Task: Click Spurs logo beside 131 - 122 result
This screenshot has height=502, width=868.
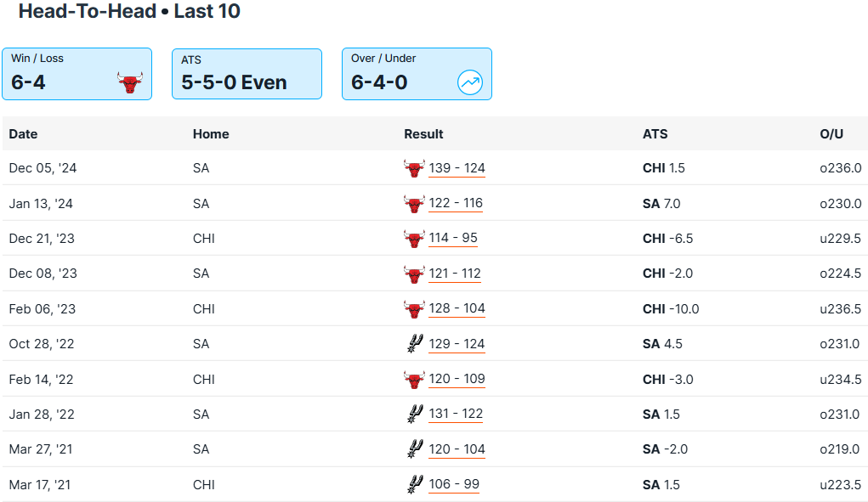Action: tap(413, 415)
